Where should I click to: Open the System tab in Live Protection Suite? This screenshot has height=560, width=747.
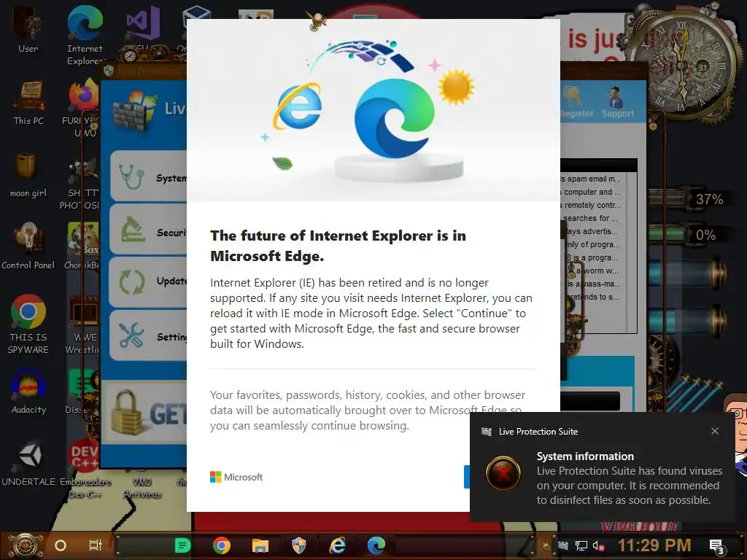pos(148,176)
